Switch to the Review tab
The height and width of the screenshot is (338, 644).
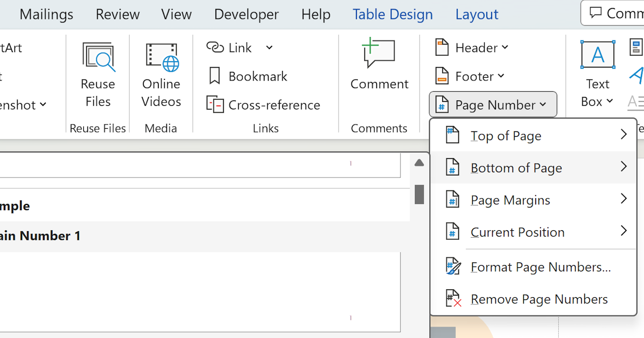tap(116, 14)
